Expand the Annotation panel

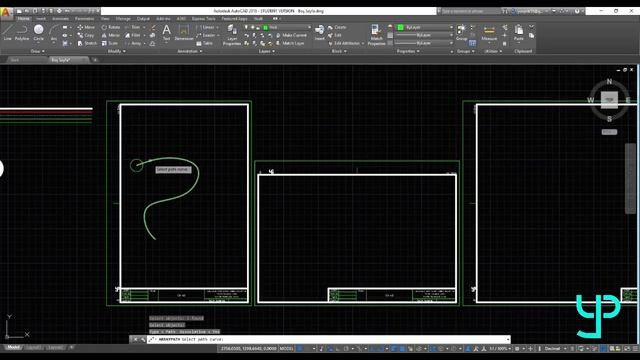189,51
